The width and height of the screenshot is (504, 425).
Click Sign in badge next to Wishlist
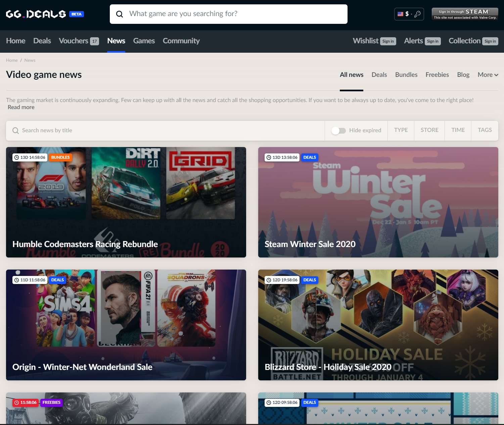tap(388, 41)
